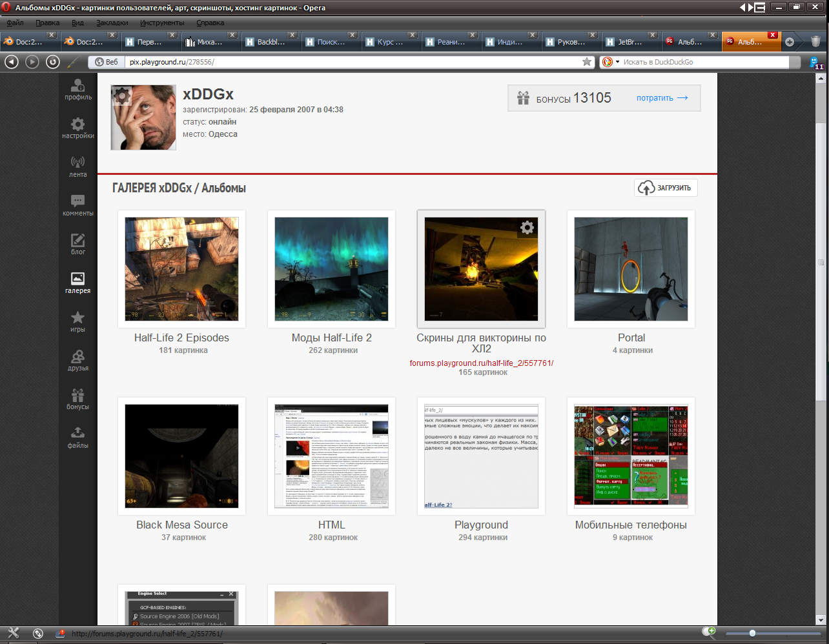Open the Half-Life 2 Episodes thumbnail

pyautogui.click(x=181, y=269)
